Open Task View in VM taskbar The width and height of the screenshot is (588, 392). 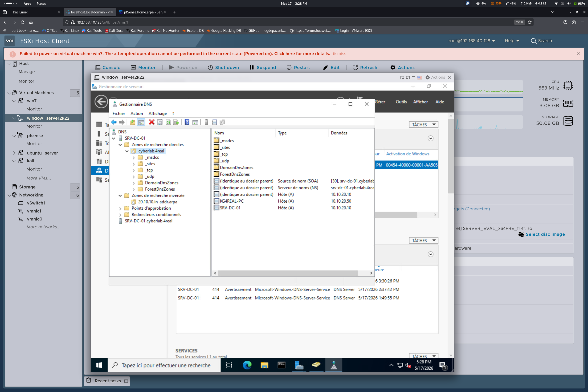pos(229,365)
